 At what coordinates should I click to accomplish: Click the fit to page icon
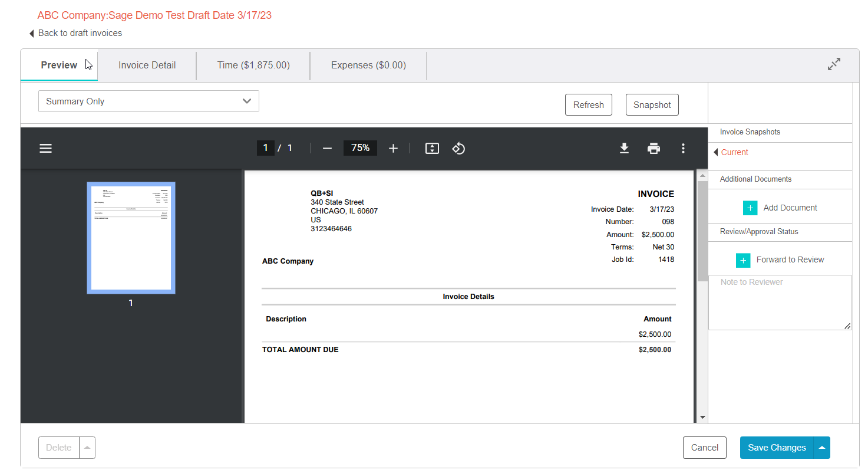tap(432, 148)
